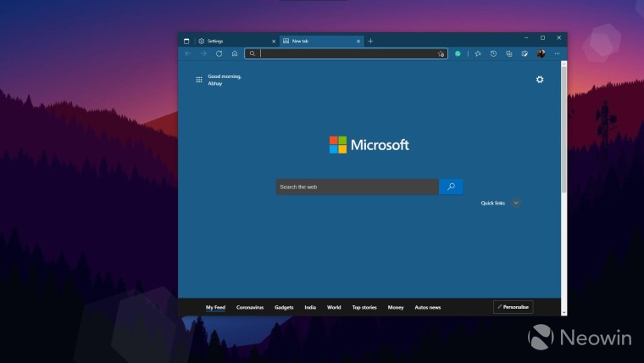Open a new tab with plus button
Screen dimensions: 644x363
tap(370, 41)
